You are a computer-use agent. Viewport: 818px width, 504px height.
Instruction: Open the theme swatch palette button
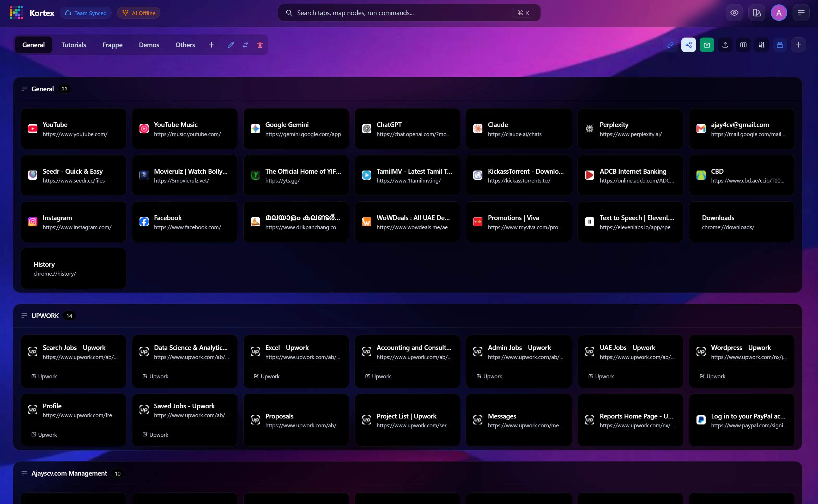coord(757,13)
